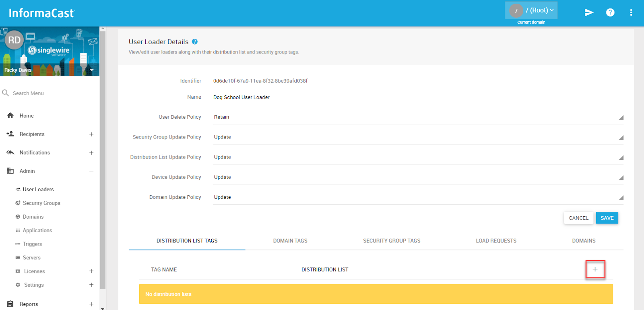Expand the Recipients menu section
Image resolution: width=644 pixels, height=310 pixels.
[x=91, y=134]
